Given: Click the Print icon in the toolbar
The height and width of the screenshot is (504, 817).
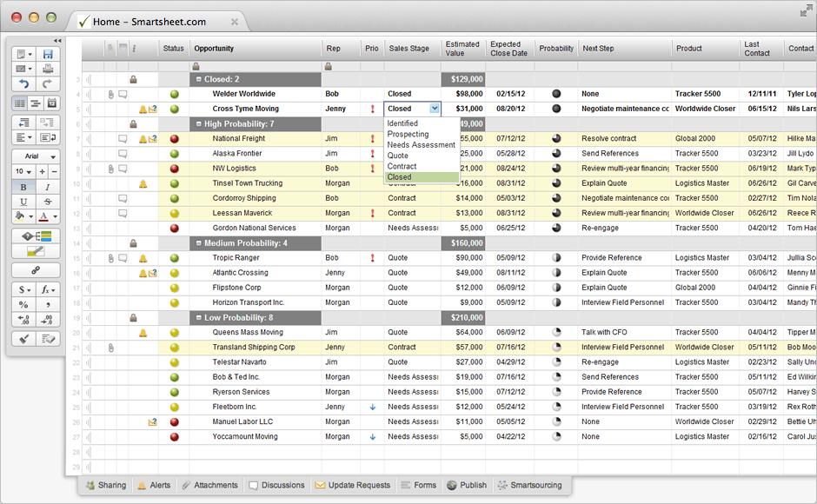Looking at the screenshot, I should 48,70.
